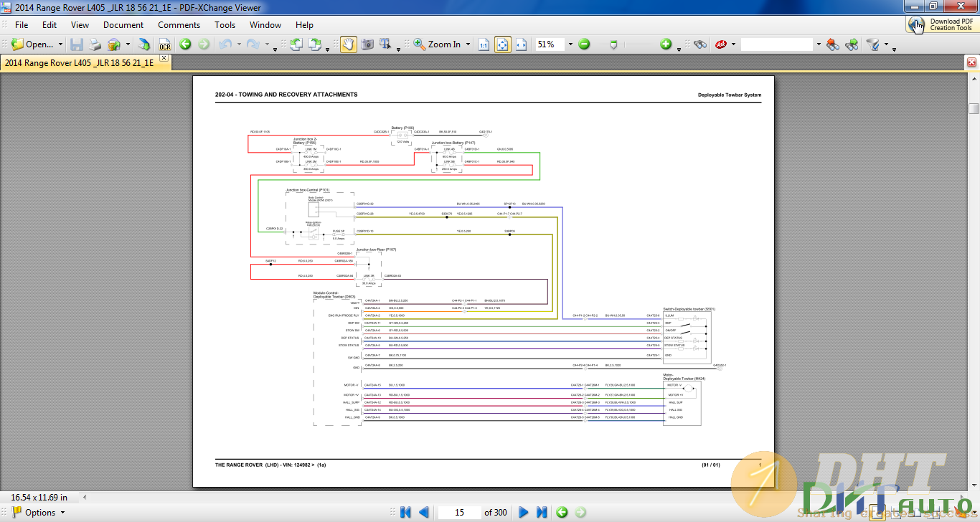The height and width of the screenshot is (522, 980).
Task: Open the Help menu
Action: 304,25
